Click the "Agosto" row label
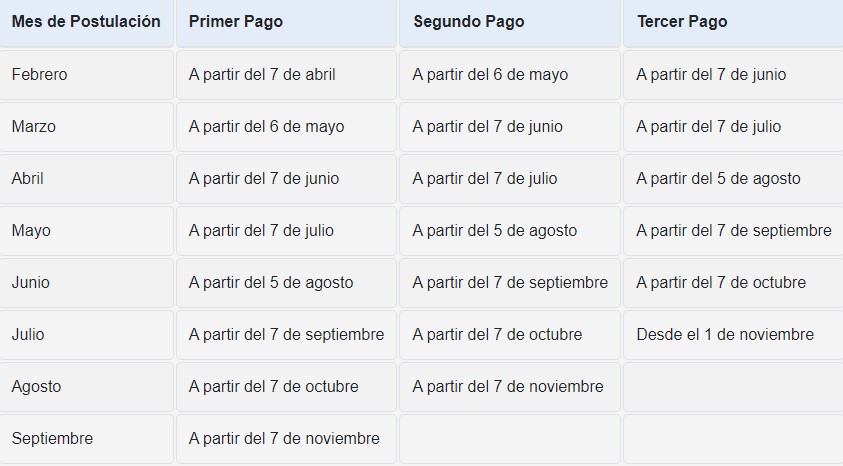Image resolution: width=843 pixels, height=466 pixels. (x=36, y=387)
